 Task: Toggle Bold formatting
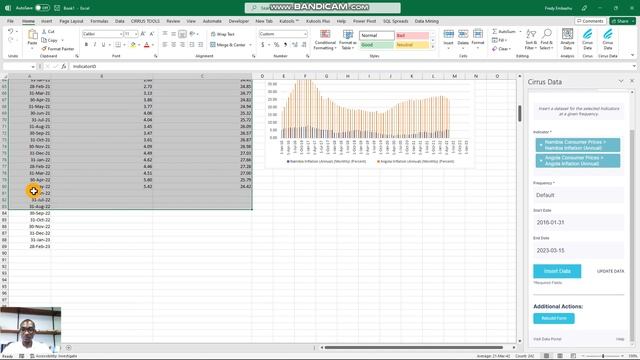86,44
